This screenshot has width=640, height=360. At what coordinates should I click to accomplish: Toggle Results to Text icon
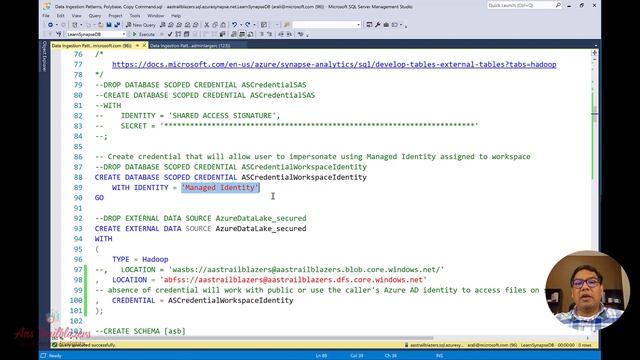tap(234, 34)
